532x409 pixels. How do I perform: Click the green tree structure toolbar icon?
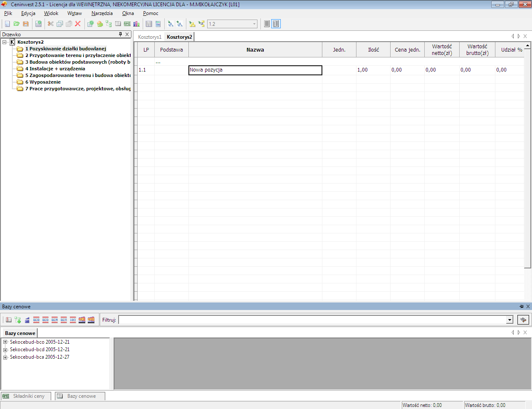click(x=109, y=24)
